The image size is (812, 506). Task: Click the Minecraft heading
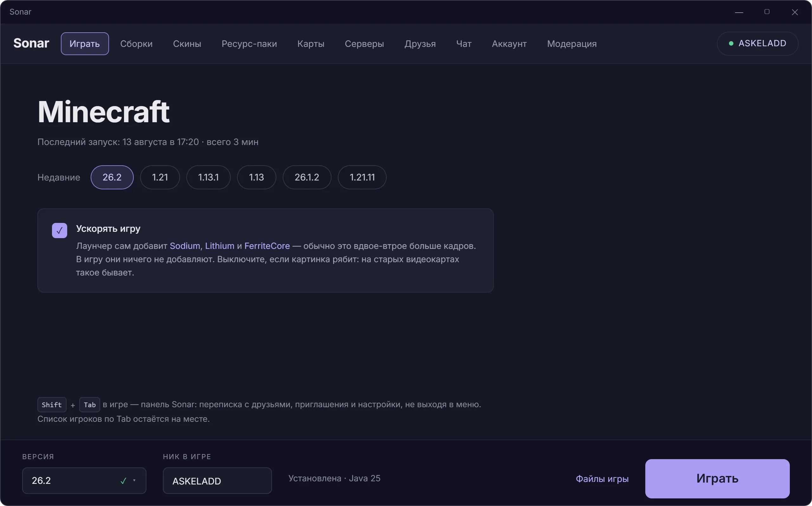point(104,112)
